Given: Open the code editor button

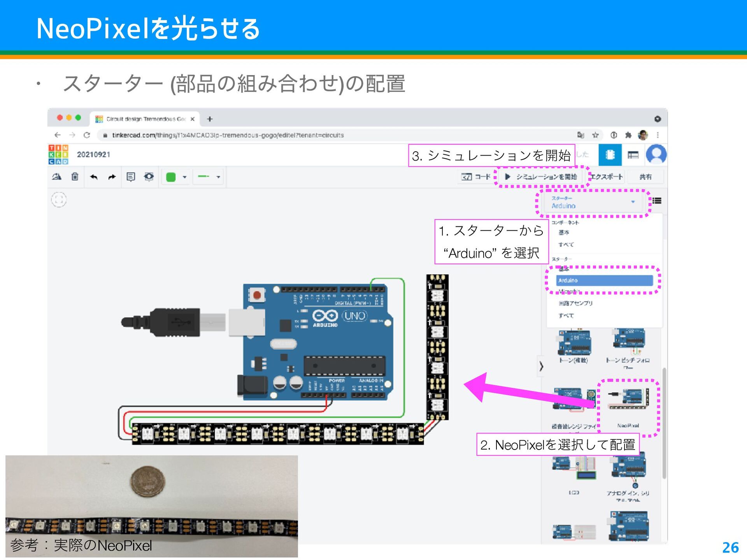Looking at the screenshot, I should [x=476, y=177].
